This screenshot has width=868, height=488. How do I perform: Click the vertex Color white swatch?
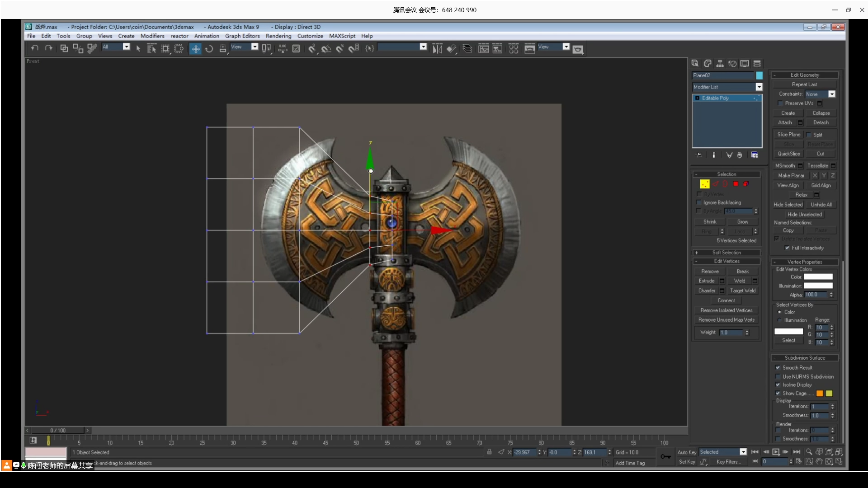[x=818, y=277]
